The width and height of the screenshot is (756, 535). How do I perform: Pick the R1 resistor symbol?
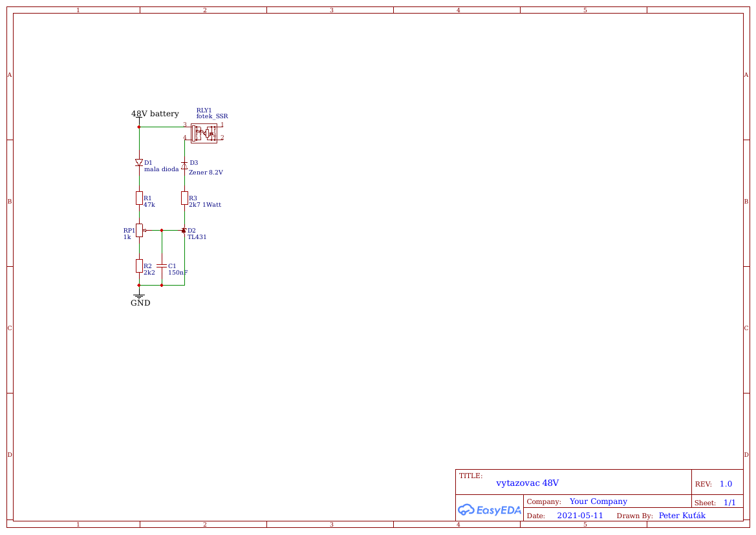click(139, 198)
